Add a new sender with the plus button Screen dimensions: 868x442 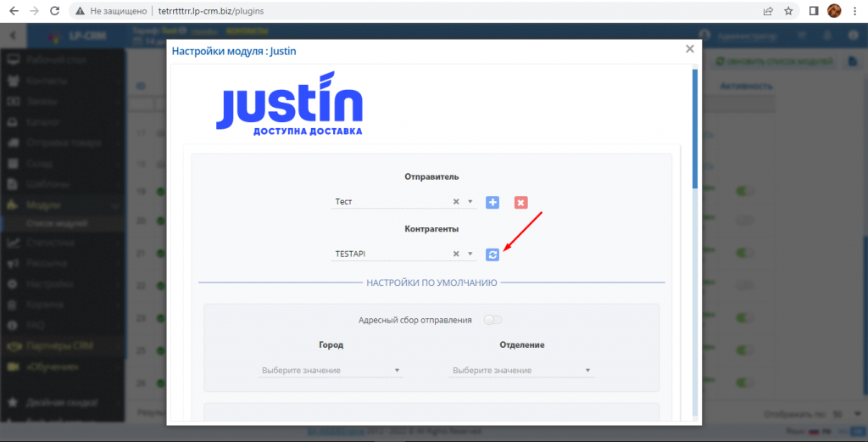tap(492, 202)
